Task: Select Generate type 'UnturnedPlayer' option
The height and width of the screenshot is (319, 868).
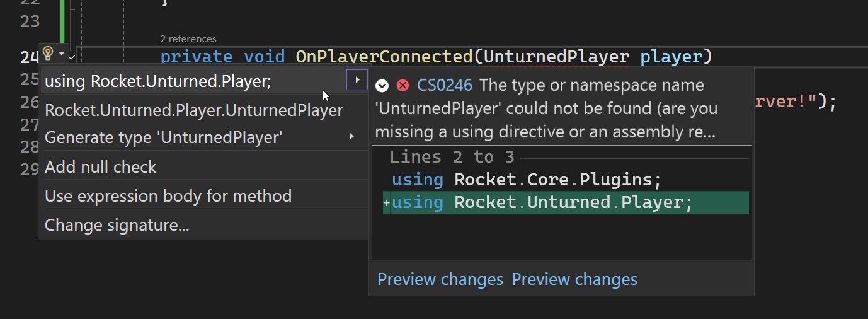Action: [x=163, y=137]
